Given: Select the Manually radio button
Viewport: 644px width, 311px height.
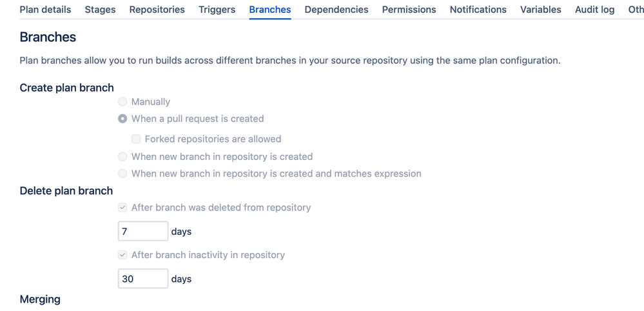Looking at the screenshot, I should 122,102.
